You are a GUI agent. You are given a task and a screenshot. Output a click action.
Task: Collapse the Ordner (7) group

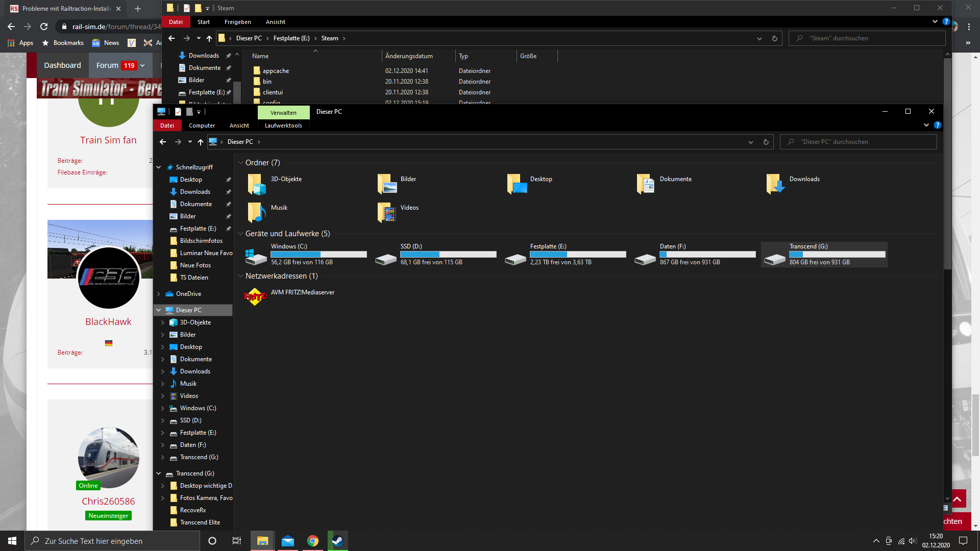(x=240, y=163)
